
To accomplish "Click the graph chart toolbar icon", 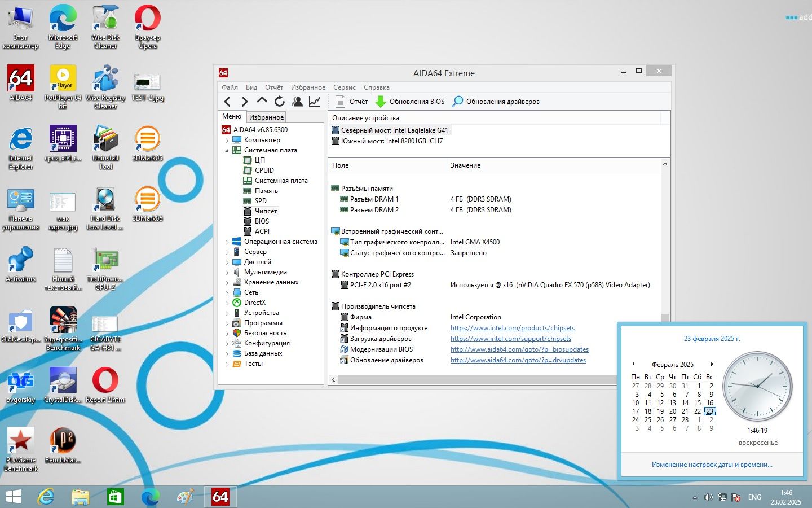I will click(x=315, y=102).
